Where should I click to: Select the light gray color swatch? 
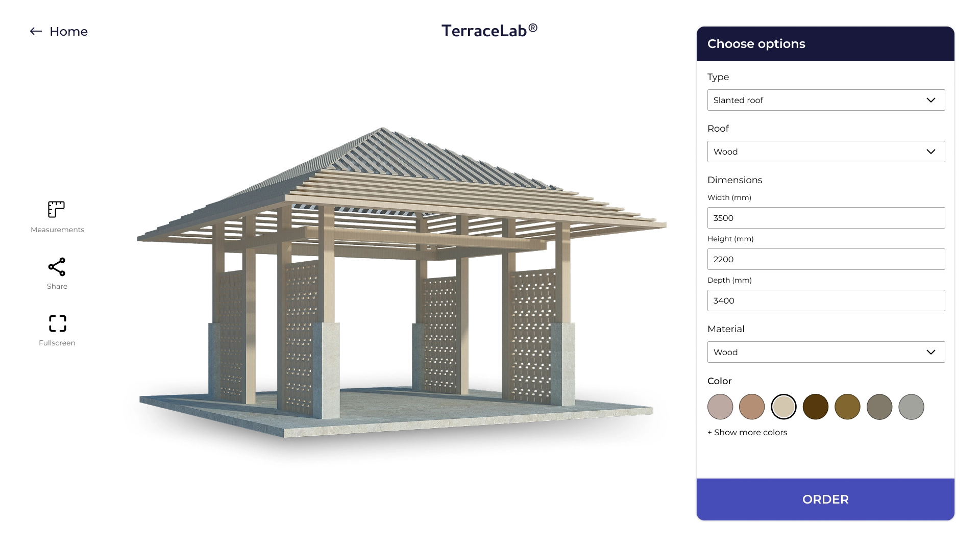(x=911, y=407)
